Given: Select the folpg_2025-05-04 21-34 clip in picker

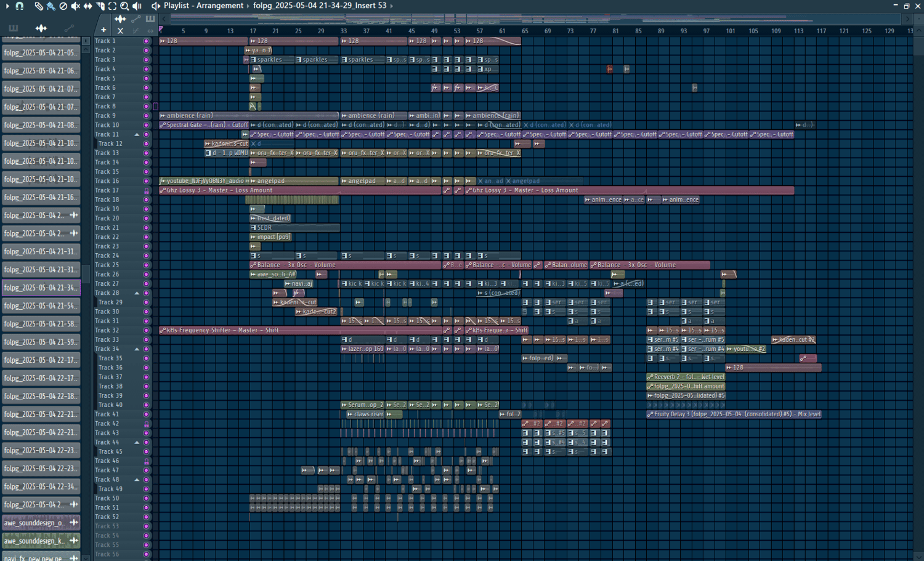Looking at the screenshot, I should (x=41, y=288).
